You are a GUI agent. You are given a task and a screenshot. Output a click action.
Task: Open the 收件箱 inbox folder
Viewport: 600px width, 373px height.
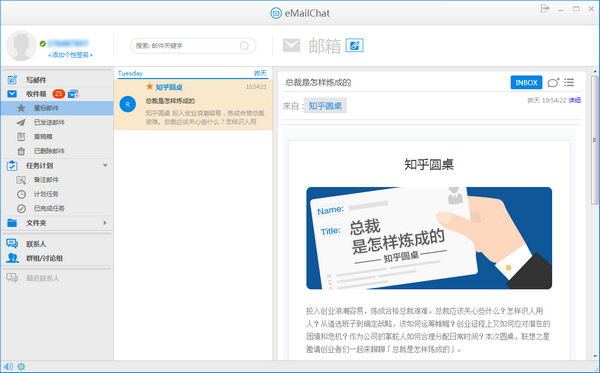[x=36, y=94]
